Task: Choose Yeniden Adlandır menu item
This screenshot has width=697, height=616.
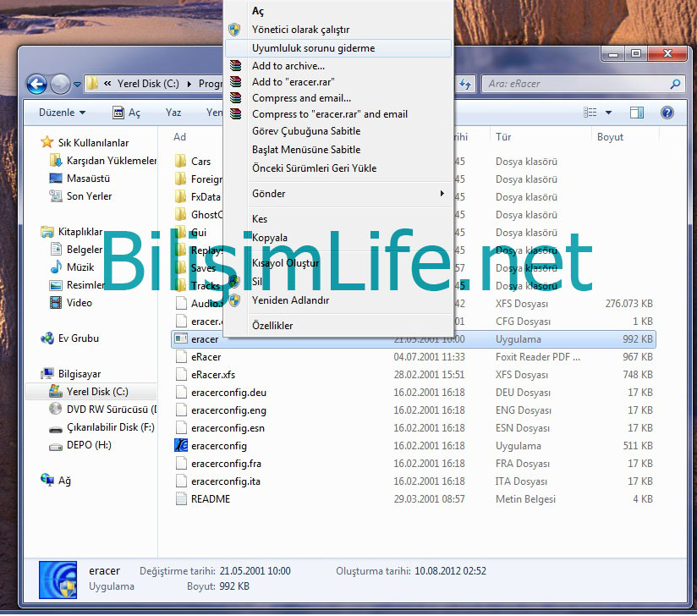Action: 338,300
